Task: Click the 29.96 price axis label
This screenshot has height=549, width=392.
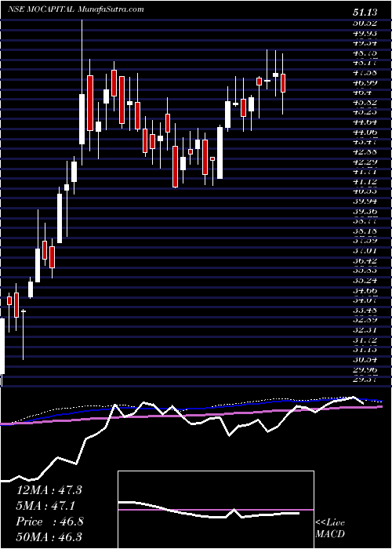Action: click(365, 369)
